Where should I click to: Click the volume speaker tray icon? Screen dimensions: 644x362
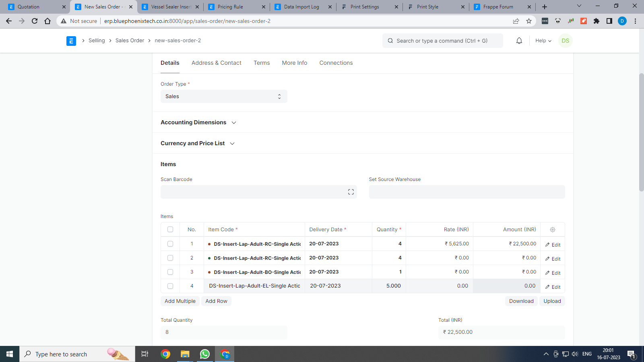(x=575, y=354)
